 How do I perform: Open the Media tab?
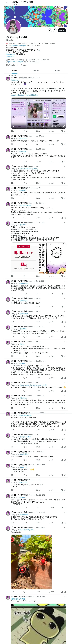tap(57, 71)
